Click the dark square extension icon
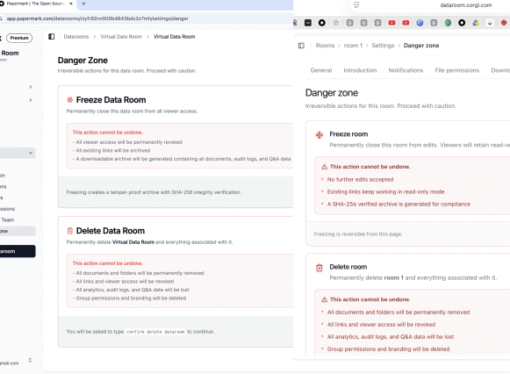This screenshot has width=510, height=374. click(x=308, y=23)
